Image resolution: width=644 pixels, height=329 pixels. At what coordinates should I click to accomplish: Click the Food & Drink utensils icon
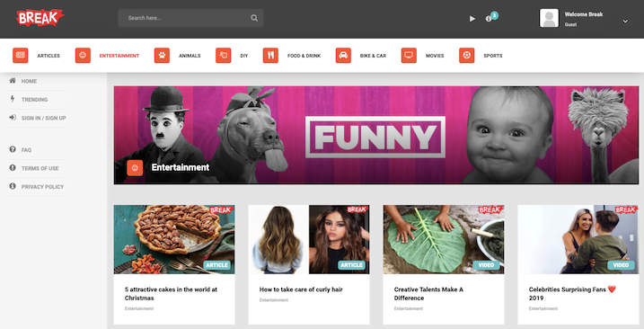270,56
